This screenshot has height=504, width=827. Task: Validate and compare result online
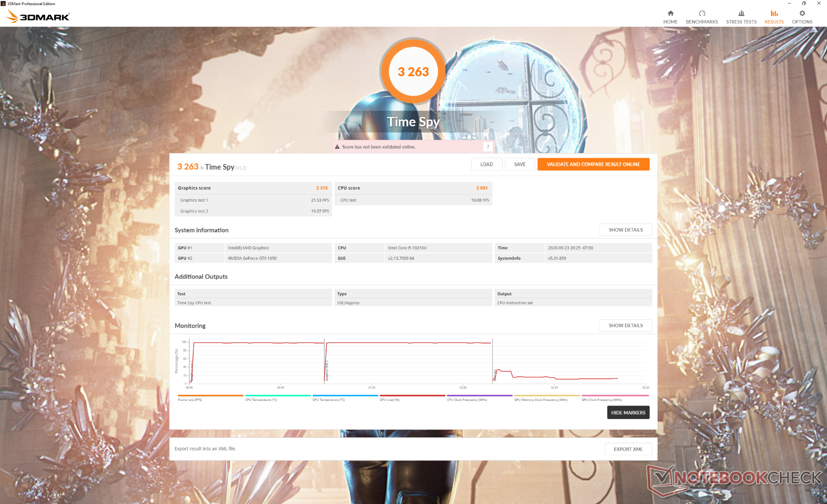click(x=593, y=164)
